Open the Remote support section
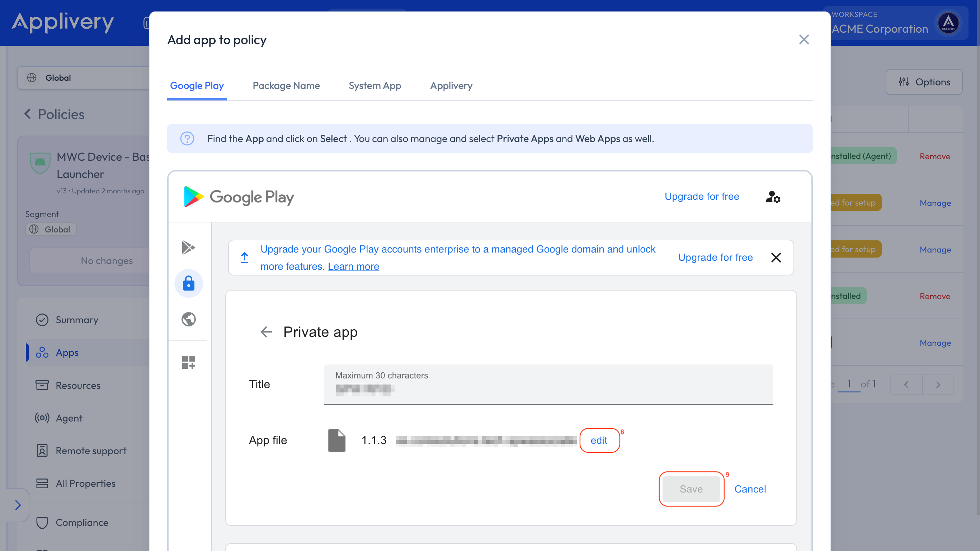This screenshot has width=980, height=551. [x=91, y=451]
